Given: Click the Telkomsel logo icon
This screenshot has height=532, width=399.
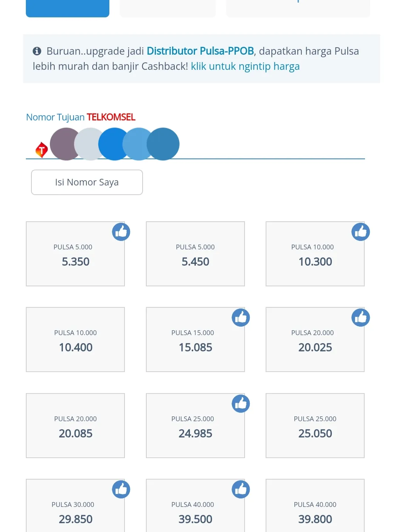Looking at the screenshot, I should [x=41, y=150].
